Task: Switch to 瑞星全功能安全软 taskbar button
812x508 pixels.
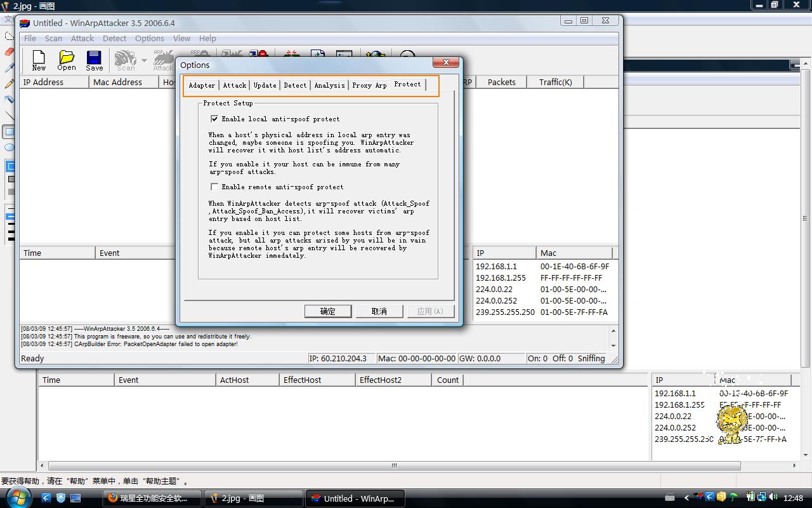Action: 152,498
